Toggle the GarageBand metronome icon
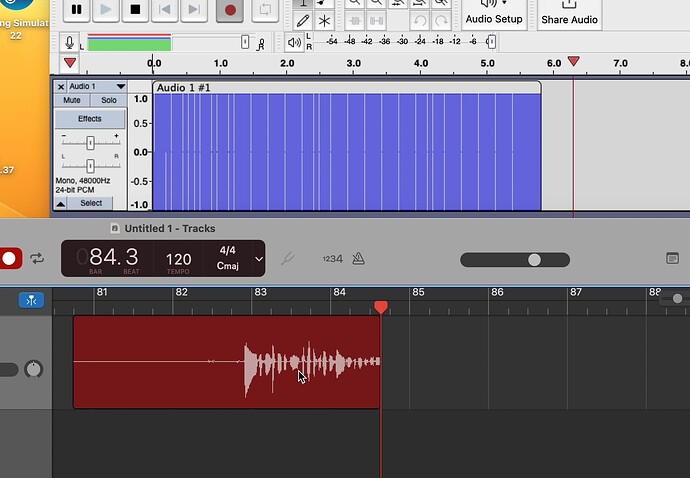This screenshot has height=478, width=690. [359, 258]
